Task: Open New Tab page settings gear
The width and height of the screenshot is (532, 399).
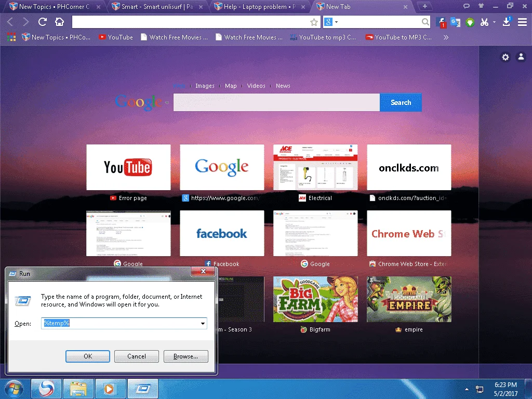Action: (506, 57)
